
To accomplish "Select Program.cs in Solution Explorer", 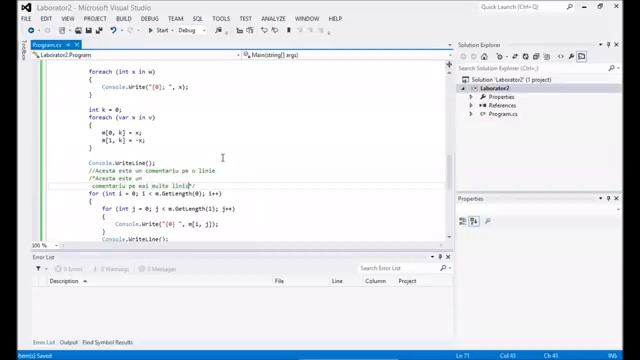I will tap(503, 114).
